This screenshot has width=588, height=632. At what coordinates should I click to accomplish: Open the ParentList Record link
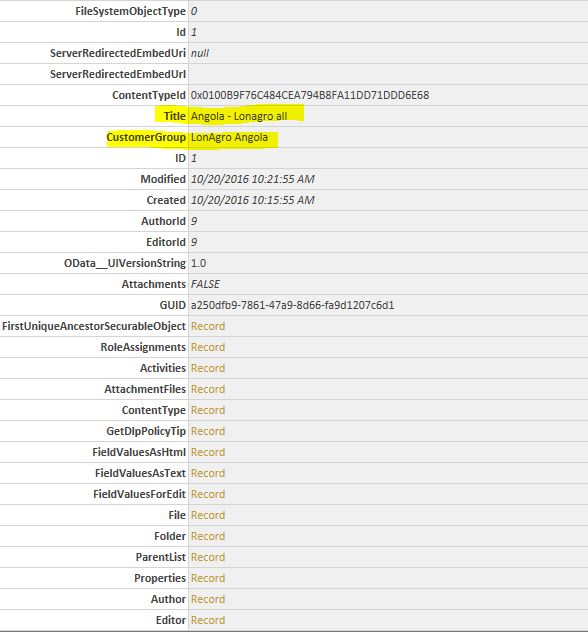tap(208, 557)
